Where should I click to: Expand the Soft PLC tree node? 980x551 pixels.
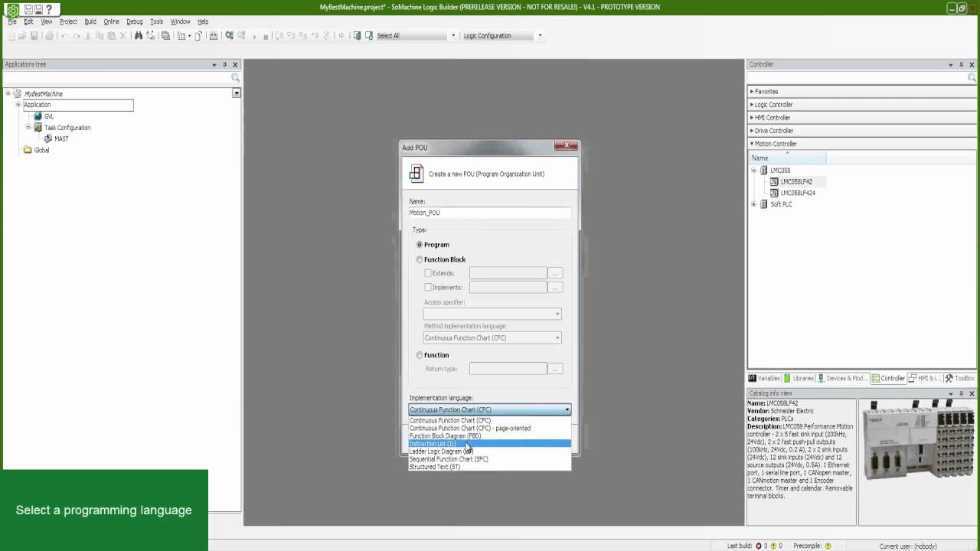click(x=753, y=204)
